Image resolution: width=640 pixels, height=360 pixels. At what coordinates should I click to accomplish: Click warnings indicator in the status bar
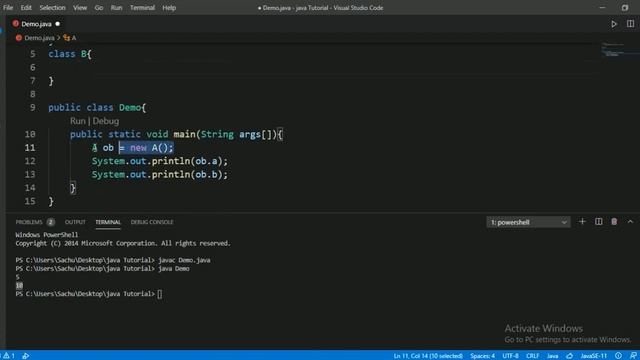tap(9, 356)
